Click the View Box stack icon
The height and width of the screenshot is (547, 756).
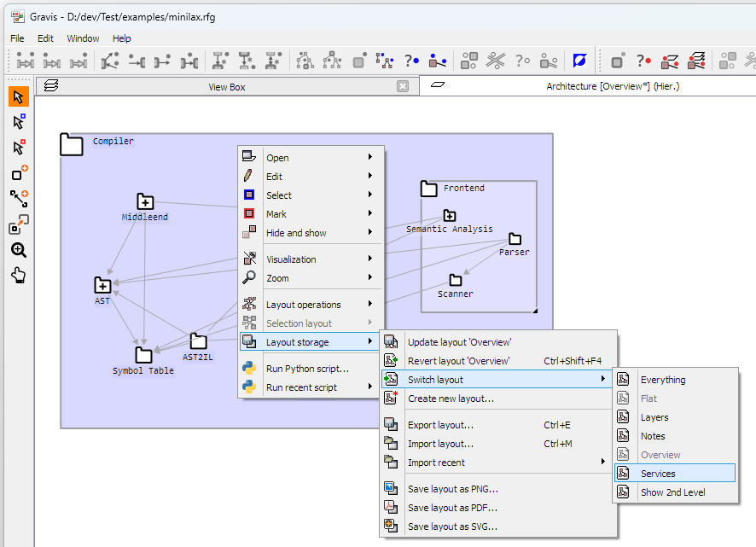click(x=51, y=86)
